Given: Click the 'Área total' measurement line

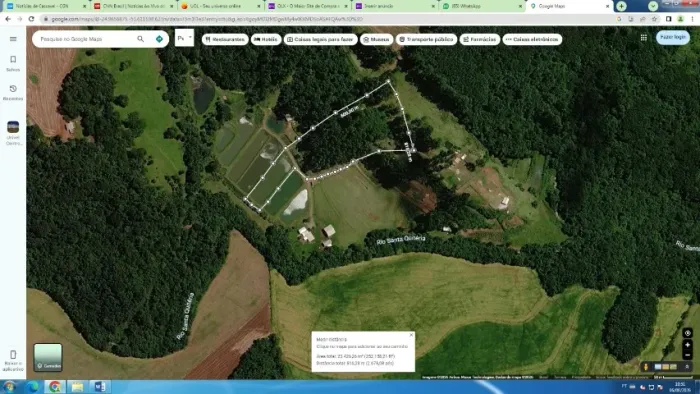Looking at the screenshot, I should coord(355,356).
